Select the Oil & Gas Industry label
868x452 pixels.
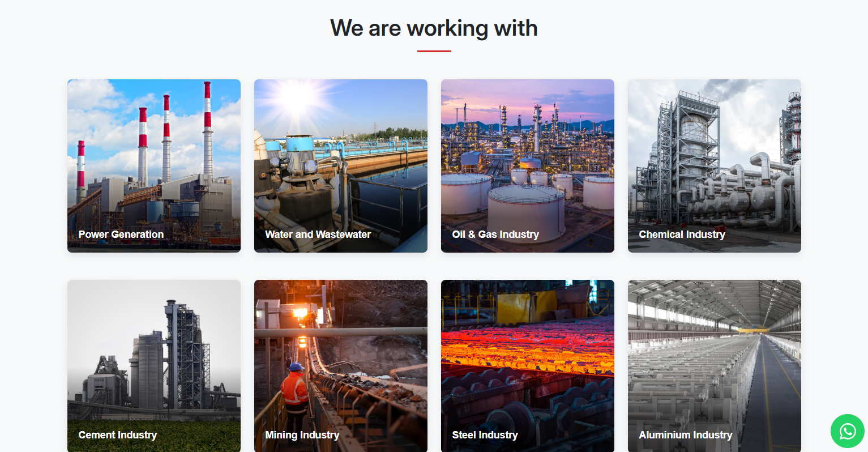tap(495, 234)
